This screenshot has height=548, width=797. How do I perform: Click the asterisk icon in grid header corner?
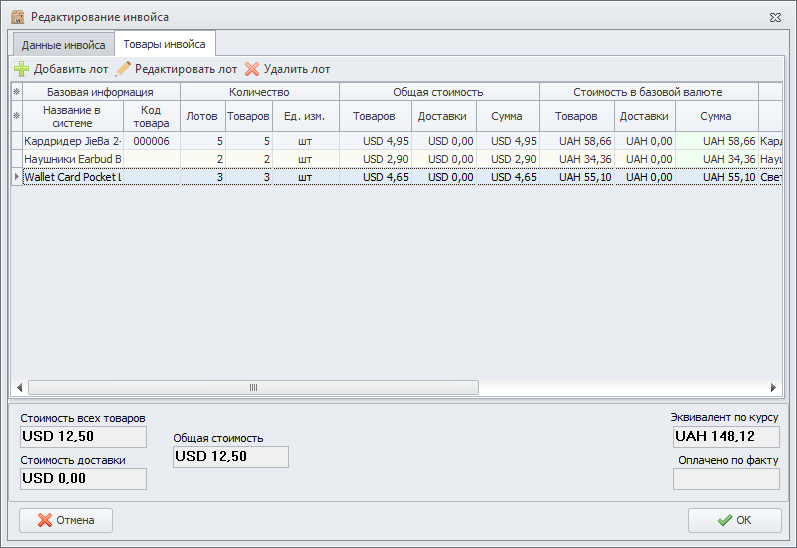tap(16, 92)
